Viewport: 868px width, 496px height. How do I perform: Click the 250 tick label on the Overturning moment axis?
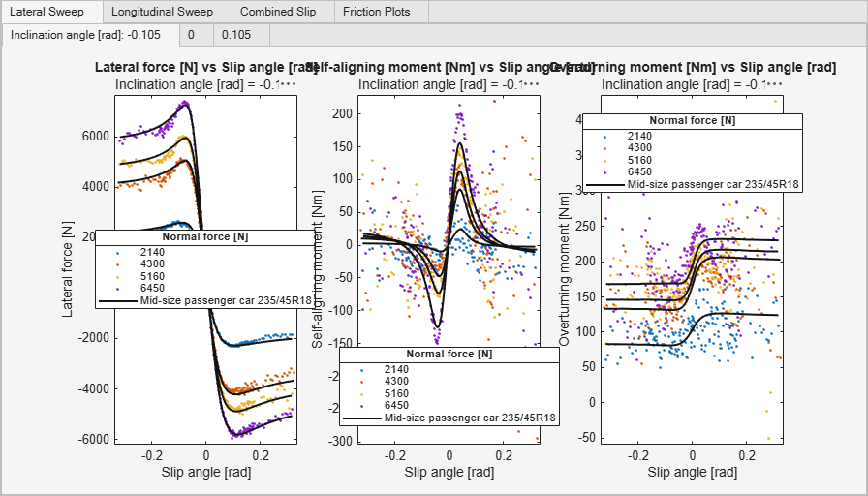[586, 227]
